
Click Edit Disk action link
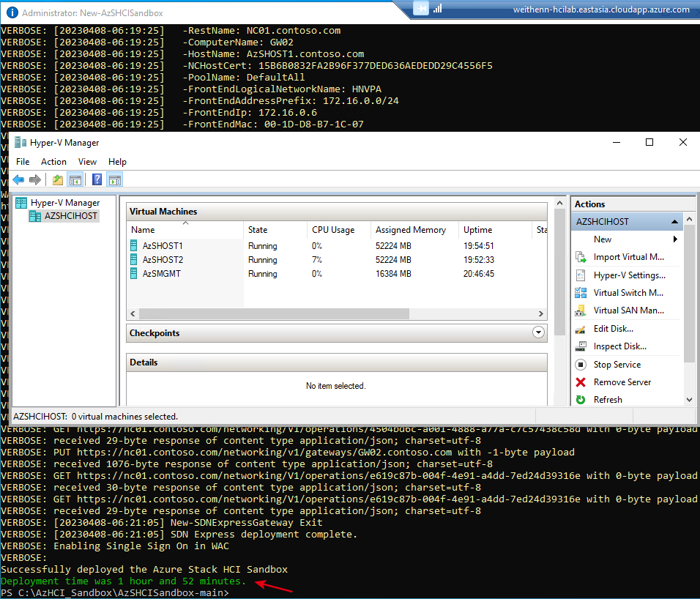[614, 329]
